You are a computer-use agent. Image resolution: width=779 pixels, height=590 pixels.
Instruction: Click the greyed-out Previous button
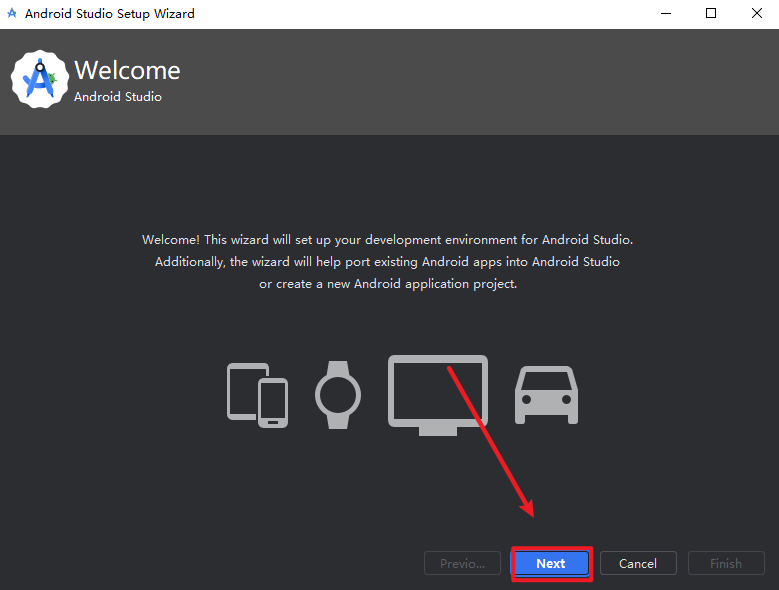coord(462,563)
